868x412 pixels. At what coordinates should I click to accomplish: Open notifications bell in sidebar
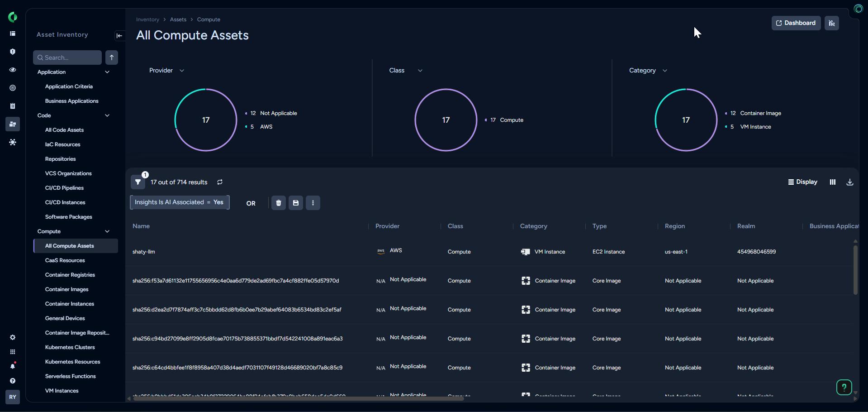(13, 367)
